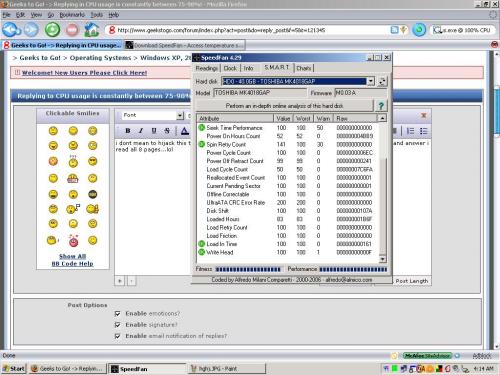Insert the first smiley in Clickable Smilies
The height and width of the screenshot is (375, 500).
pyautogui.click(x=53, y=131)
